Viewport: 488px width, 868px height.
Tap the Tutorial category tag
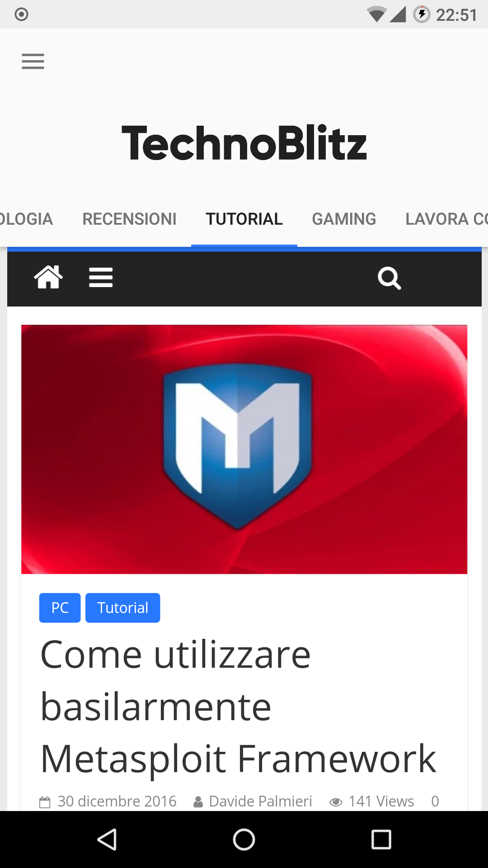tap(122, 608)
